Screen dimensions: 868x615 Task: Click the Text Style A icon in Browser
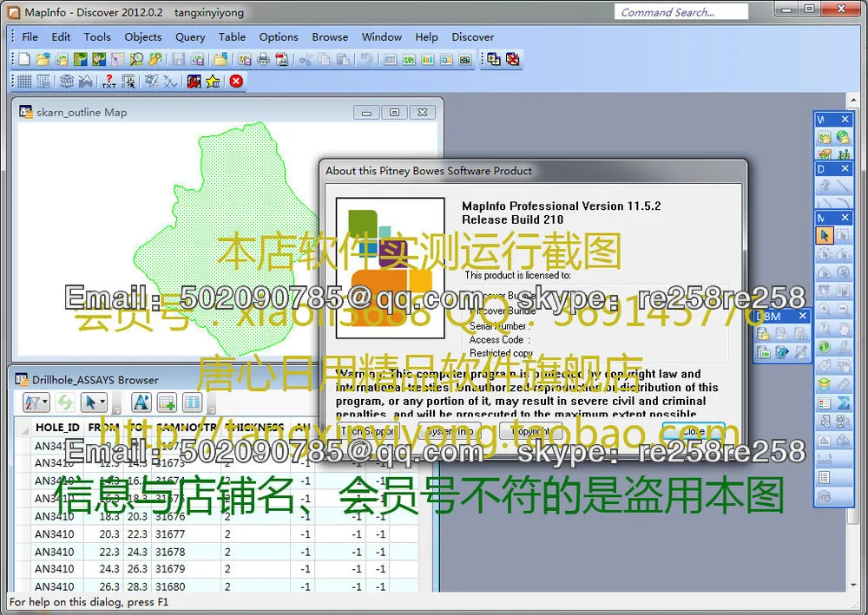pyautogui.click(x=141, y=402)
